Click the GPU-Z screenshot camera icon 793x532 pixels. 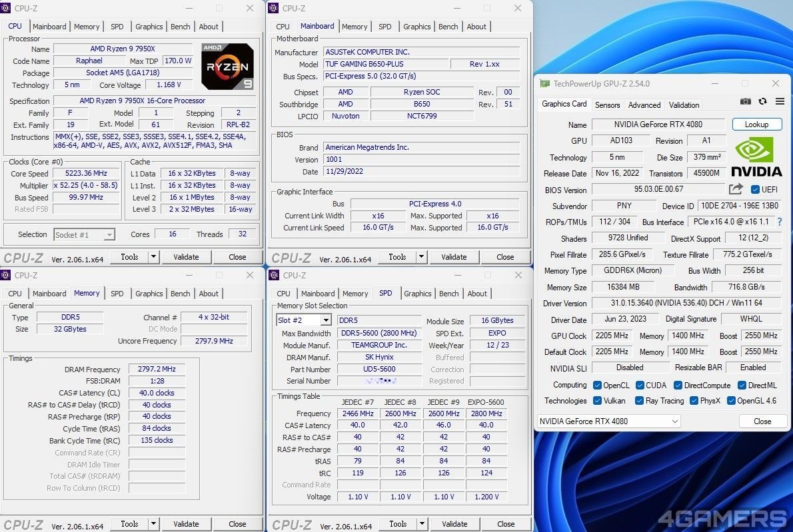click(x=745, y=102)
